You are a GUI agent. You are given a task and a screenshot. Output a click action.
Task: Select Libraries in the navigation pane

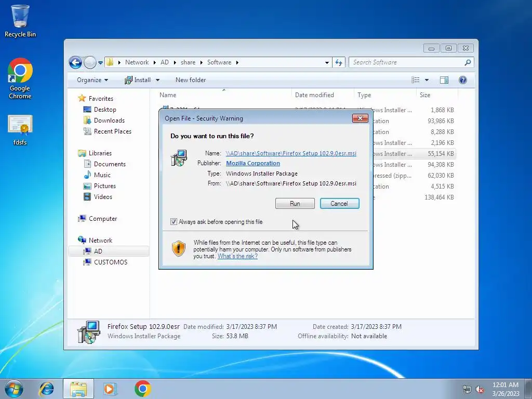point(100,153)
